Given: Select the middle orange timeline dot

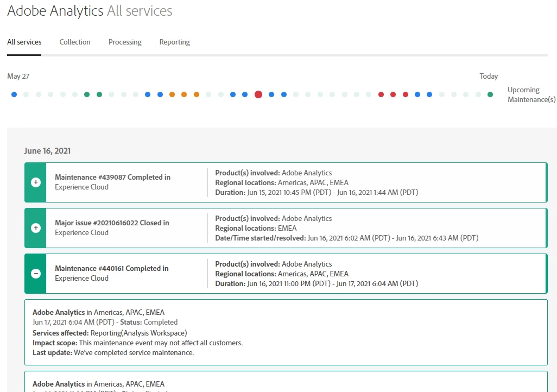Looking at the screenshot, I should (184, 94).
